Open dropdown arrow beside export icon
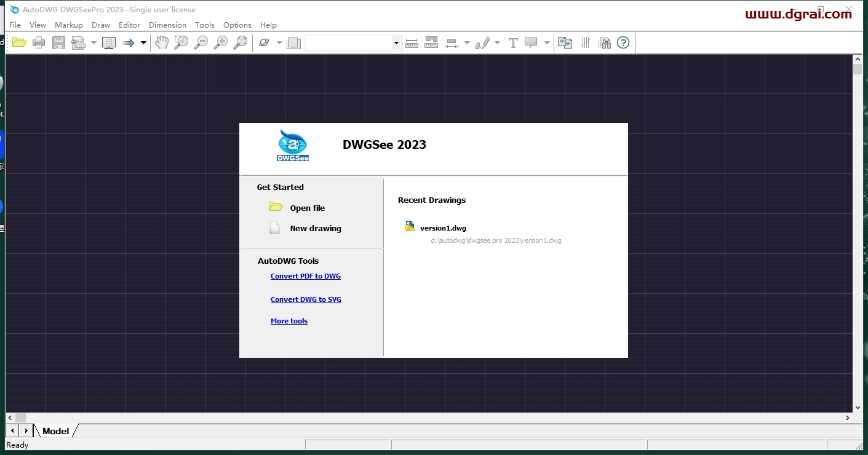868x455 pixels. 94,42
